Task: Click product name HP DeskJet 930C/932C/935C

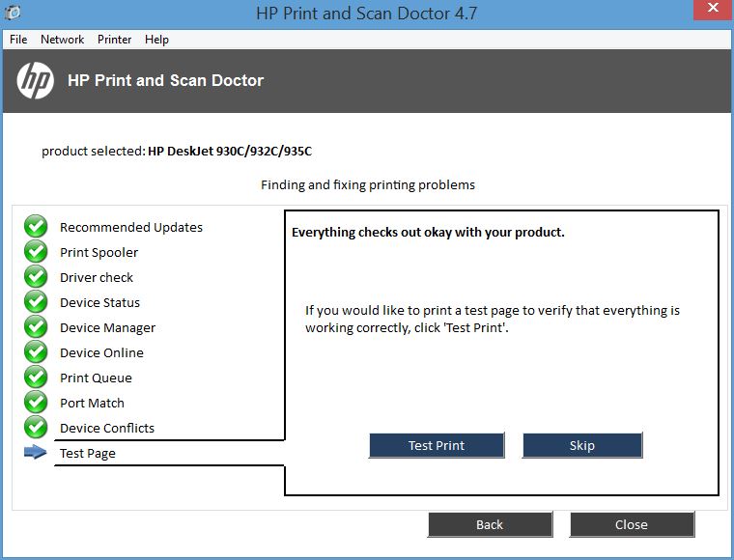Action: click(x=230, y=152)
